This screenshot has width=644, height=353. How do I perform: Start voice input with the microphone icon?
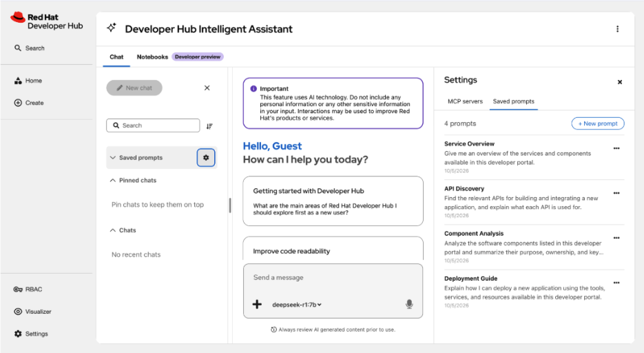(409, 304)
